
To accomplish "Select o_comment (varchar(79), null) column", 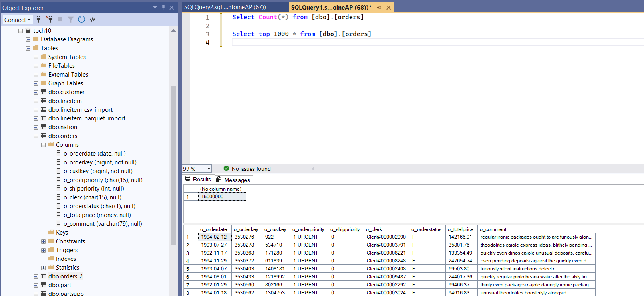I will tap(103, 224).
